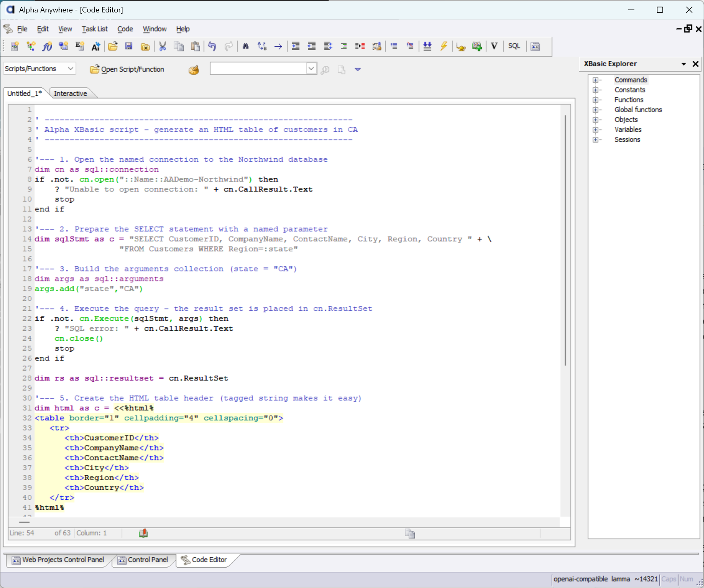
Task: Run the script with the lightning bolt icon
Action: coord(444,46)
